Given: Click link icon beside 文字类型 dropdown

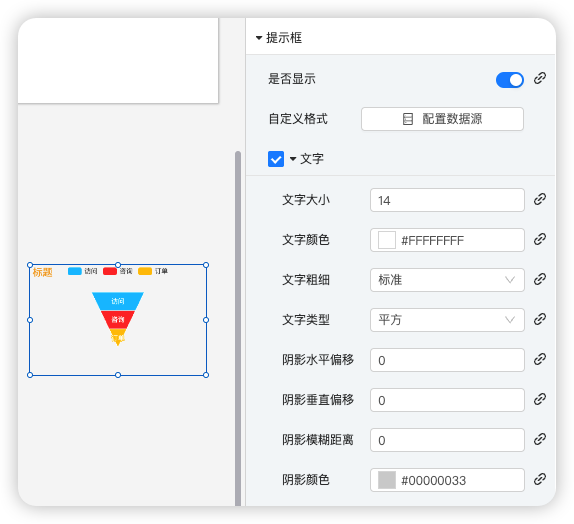Looking at the screenshot, I should click(540, 319).
